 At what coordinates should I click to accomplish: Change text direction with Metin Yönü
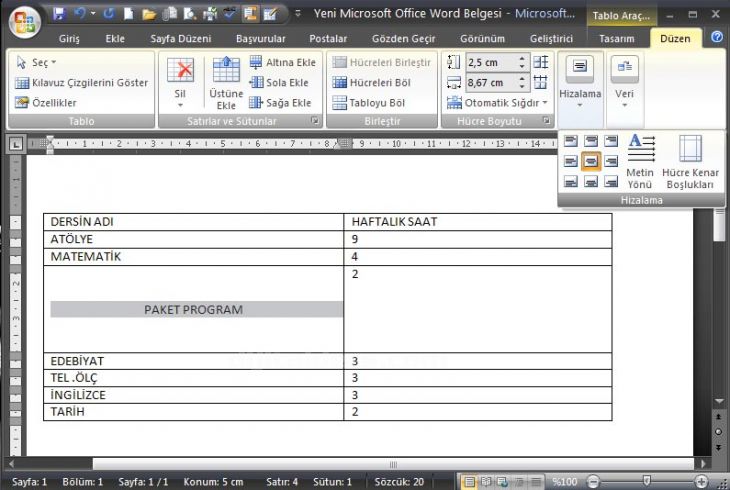point(640,161)
